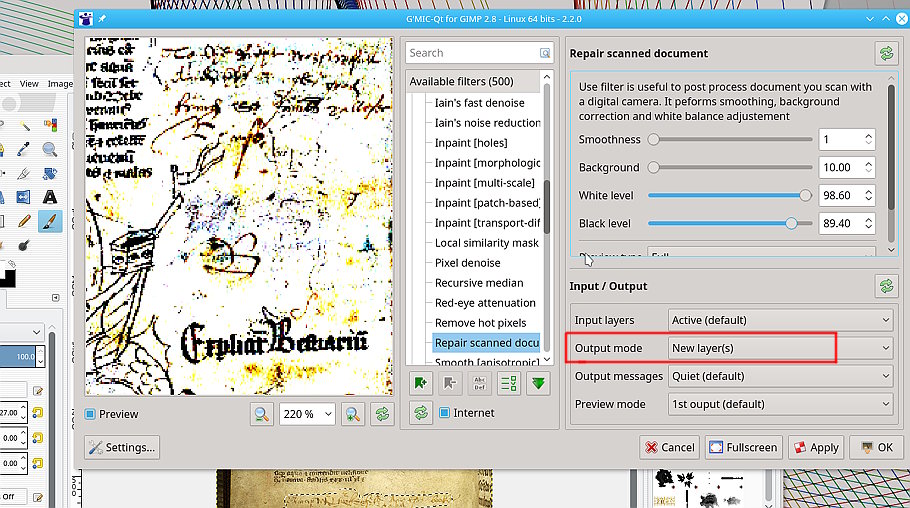Click the remove fave bookmark icon
Image resolution: width=910 pixels, height=508 pixels.
[x=450, y=383]
